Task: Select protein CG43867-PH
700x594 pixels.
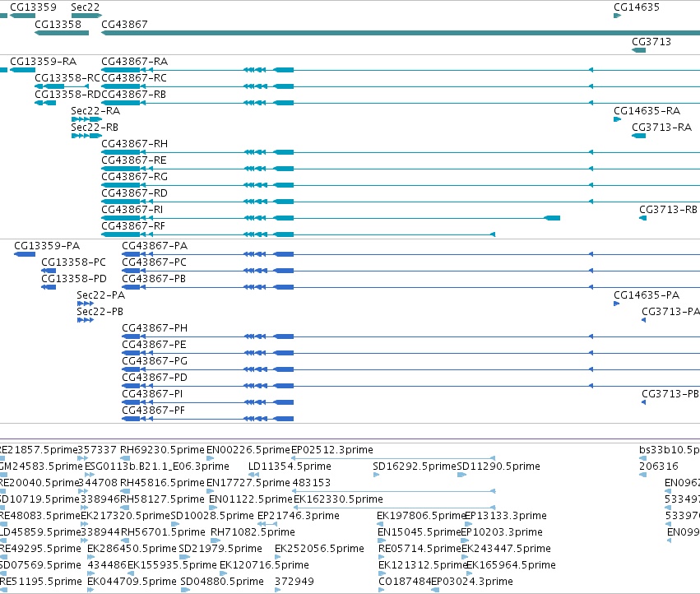Action: 410,336
